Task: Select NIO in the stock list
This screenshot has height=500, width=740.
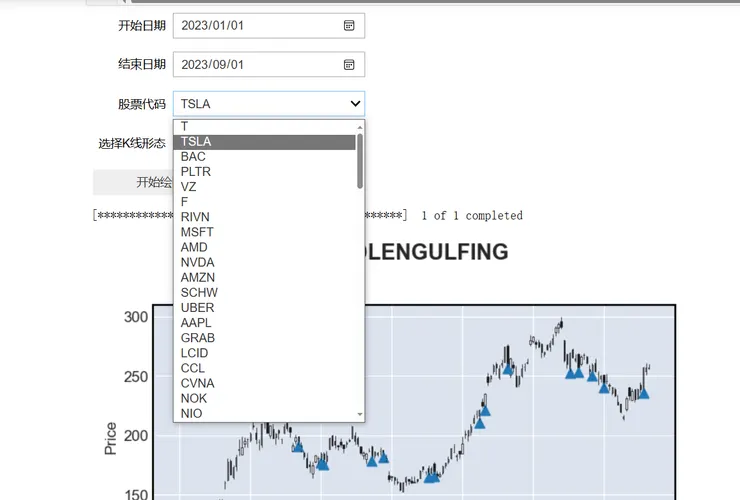Action: point(264,414)
